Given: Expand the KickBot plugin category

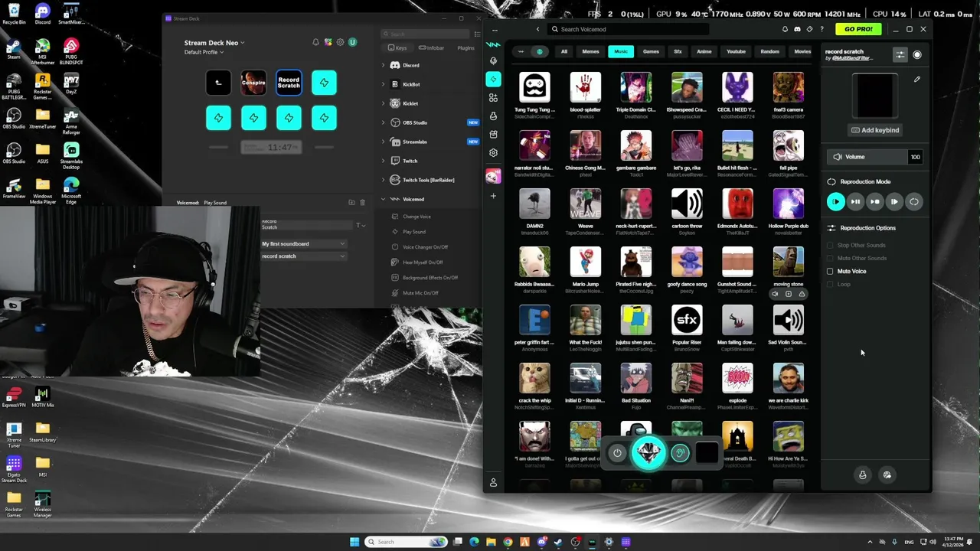Looking at the screenshot, I should 384,84.
